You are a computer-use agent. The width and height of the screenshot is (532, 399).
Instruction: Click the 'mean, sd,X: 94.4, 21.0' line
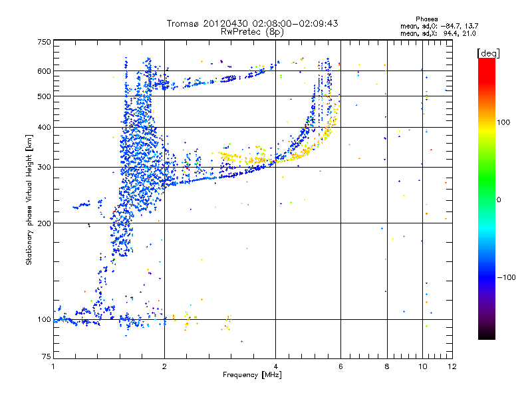pyautogui.click(x=438, y=34)
